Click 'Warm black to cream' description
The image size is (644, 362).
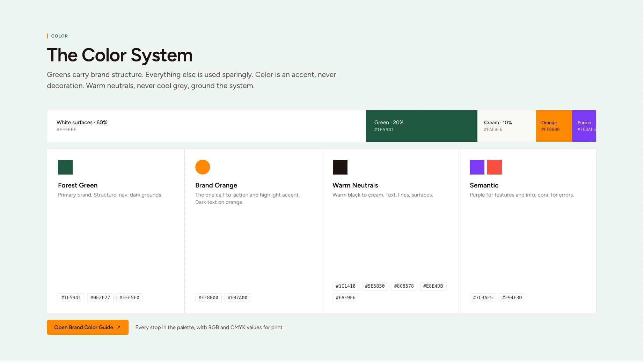click(383, 195)
